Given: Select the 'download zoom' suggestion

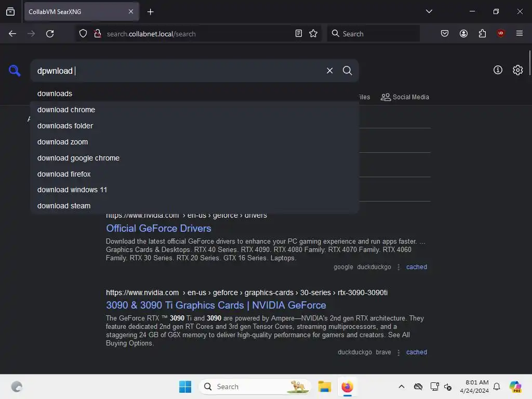Looking at the screenshot, I should pyautogui.click(x=195, y=142).
